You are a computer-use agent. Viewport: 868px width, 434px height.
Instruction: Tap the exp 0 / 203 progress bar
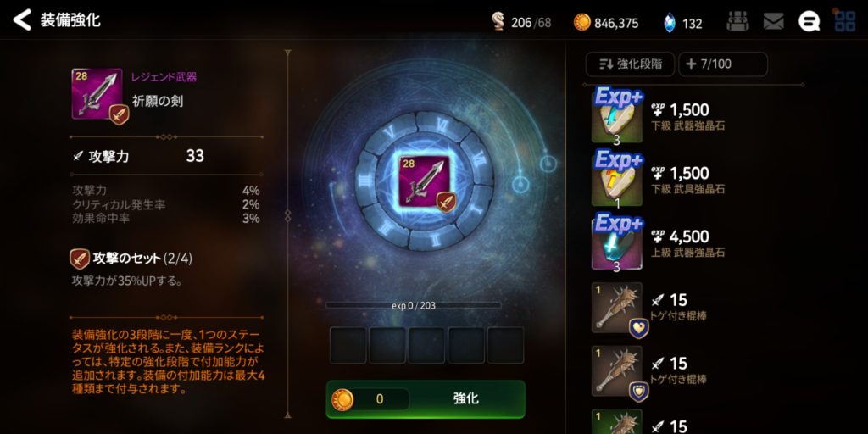tap(413, 305)
